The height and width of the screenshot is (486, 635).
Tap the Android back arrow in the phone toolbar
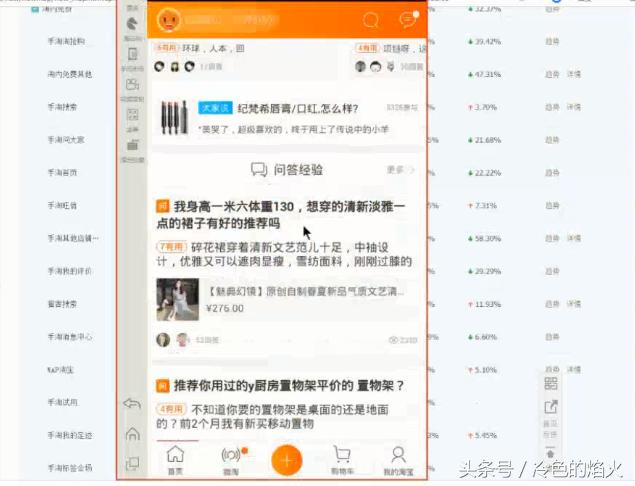[132, 403]
